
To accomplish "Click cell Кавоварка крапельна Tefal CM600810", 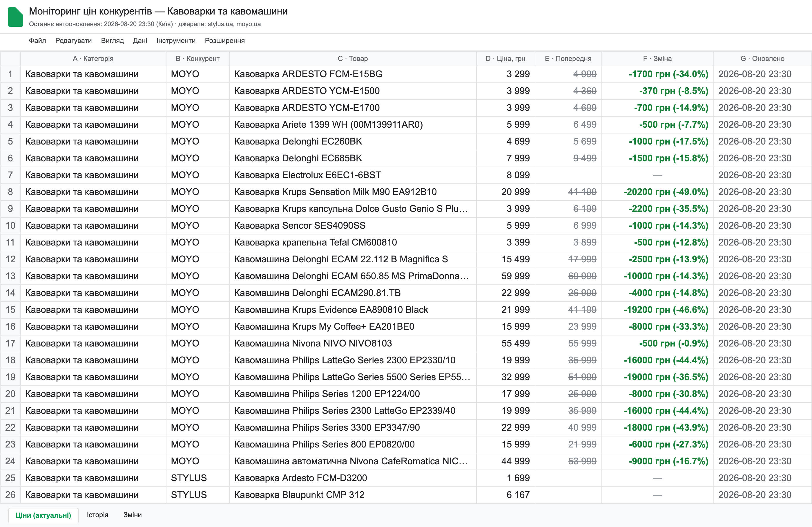I will click(353, 242).
